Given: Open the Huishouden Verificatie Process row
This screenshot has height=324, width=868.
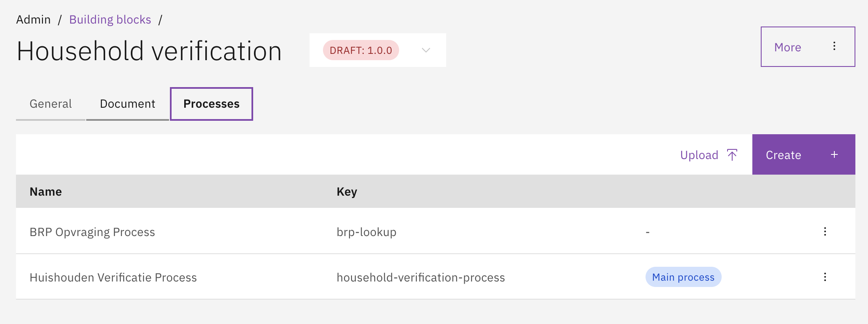Looking at the screenshot, I should (x=113, y=277).
